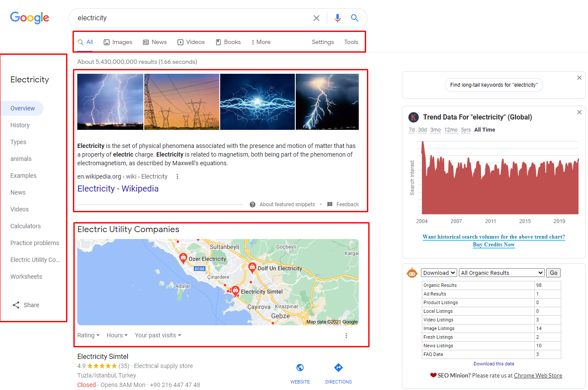The height and width of the screenshot is (390, 588).
Task: Click Buy Credits Now link
Action: [494, 245]
